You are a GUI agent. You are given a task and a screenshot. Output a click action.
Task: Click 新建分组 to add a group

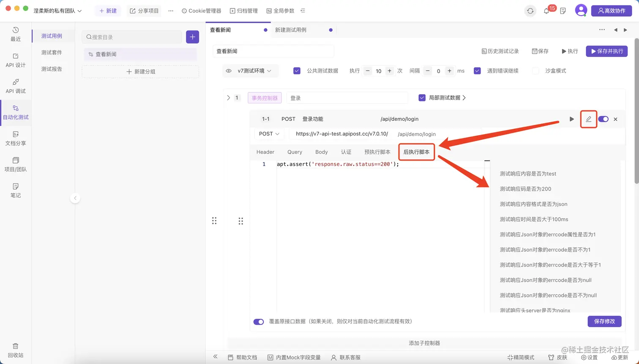tap(141, 72)
